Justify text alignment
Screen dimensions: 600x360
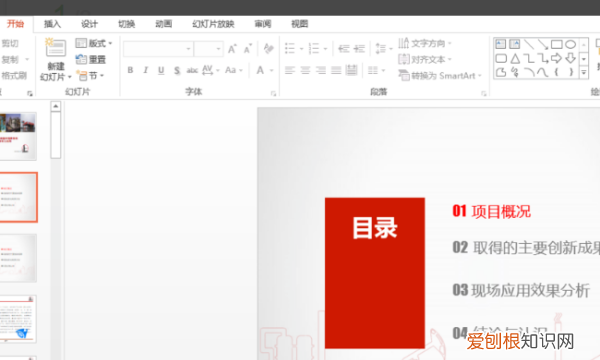[336, 70]
